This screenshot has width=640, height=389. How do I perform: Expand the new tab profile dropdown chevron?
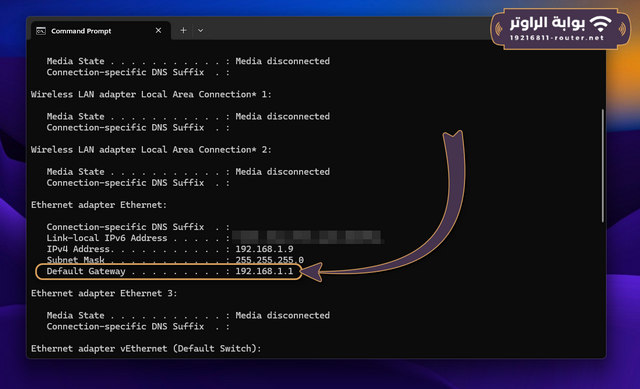[x=200, y=31]
